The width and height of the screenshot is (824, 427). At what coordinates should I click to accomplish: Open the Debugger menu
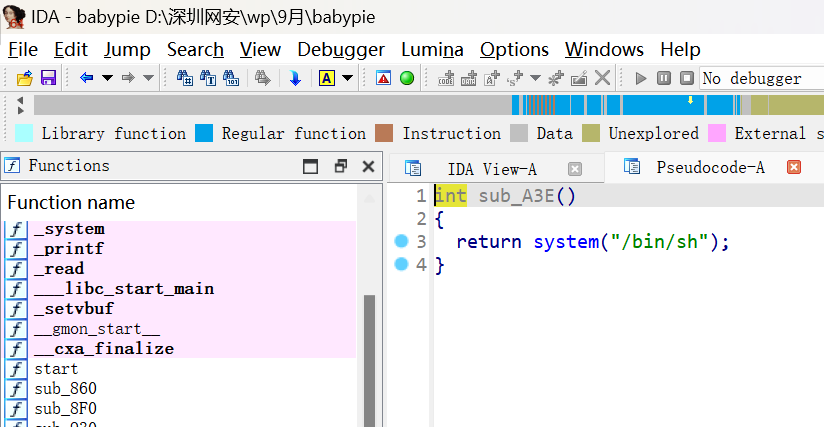(340, 49)
